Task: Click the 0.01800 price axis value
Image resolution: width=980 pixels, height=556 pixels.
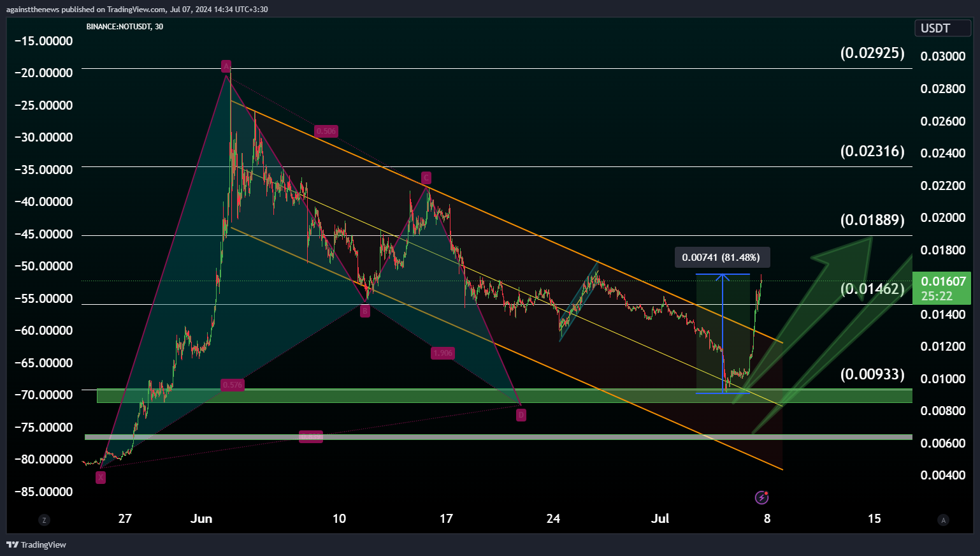Action: (943, 250)
